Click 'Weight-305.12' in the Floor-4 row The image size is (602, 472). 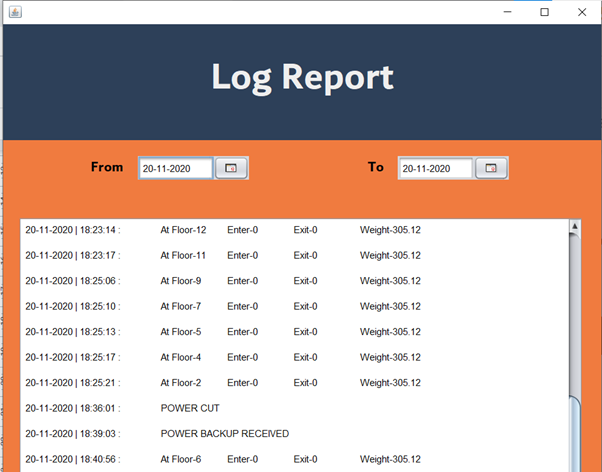pyautogui.click(x=390, y=357)
